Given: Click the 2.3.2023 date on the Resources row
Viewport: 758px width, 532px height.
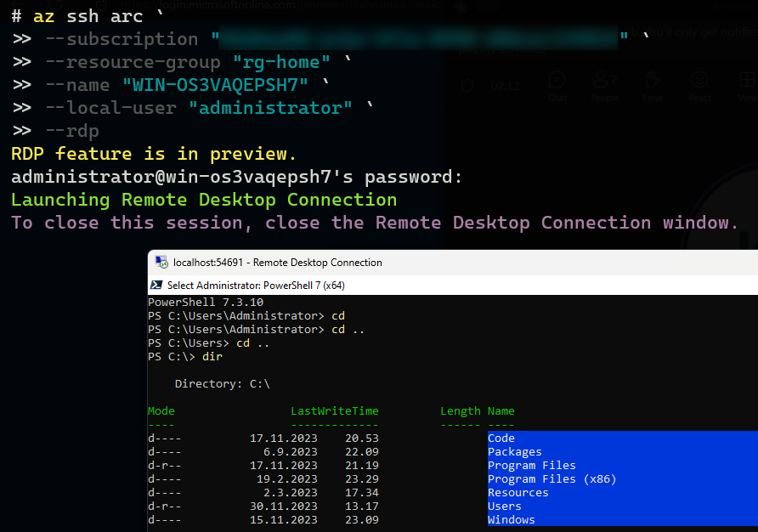Looking at the screenshot, I should 291,492.
